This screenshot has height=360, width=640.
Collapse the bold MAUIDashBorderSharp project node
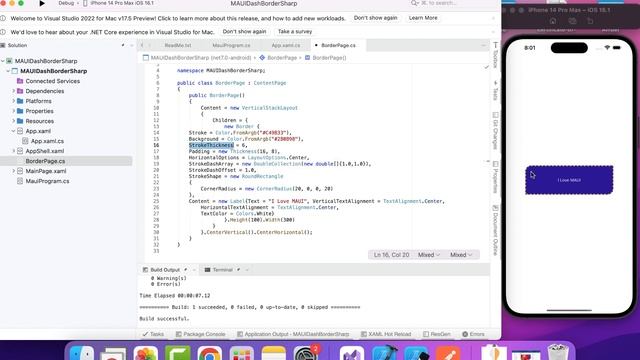pyautogui.click(x=8, y=71)
